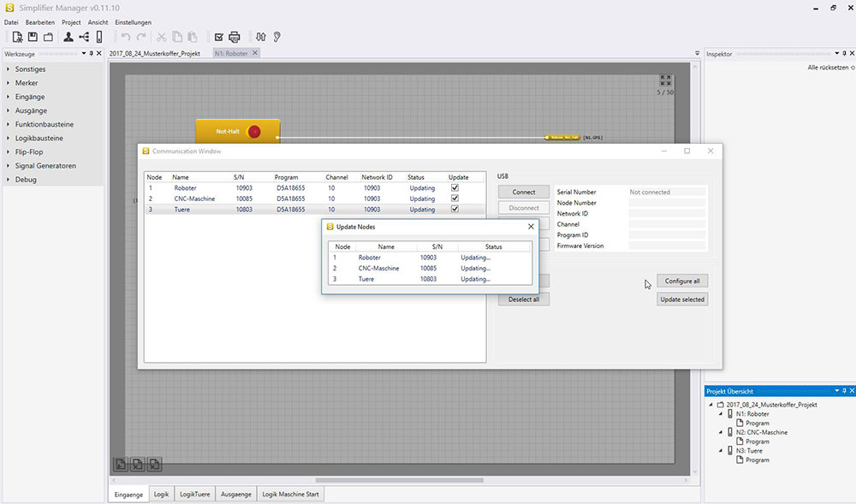Image resolution: width=856 pixels, height=504 pixels.
Task: Open the Project menu
Action: coord(71,22)
